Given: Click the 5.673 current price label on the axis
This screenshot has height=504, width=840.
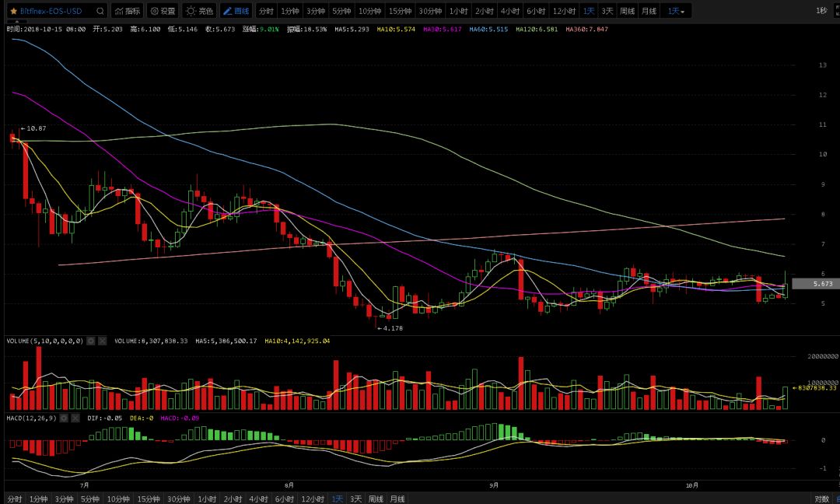Looking at the screenshot, I should pyautogui.click(x=816, y=284).
